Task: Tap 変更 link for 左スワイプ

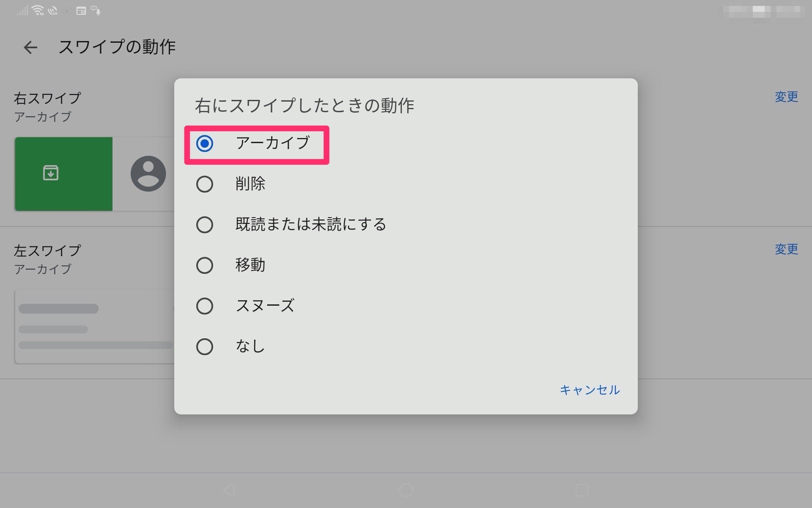Action: [x=786, y=249]
